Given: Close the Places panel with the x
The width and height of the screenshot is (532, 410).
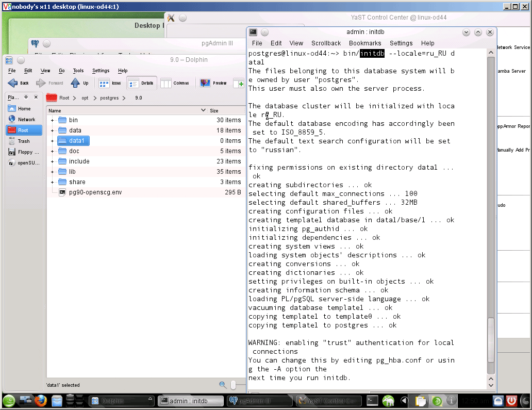Looking at the screenshot, I should (36, 97).
